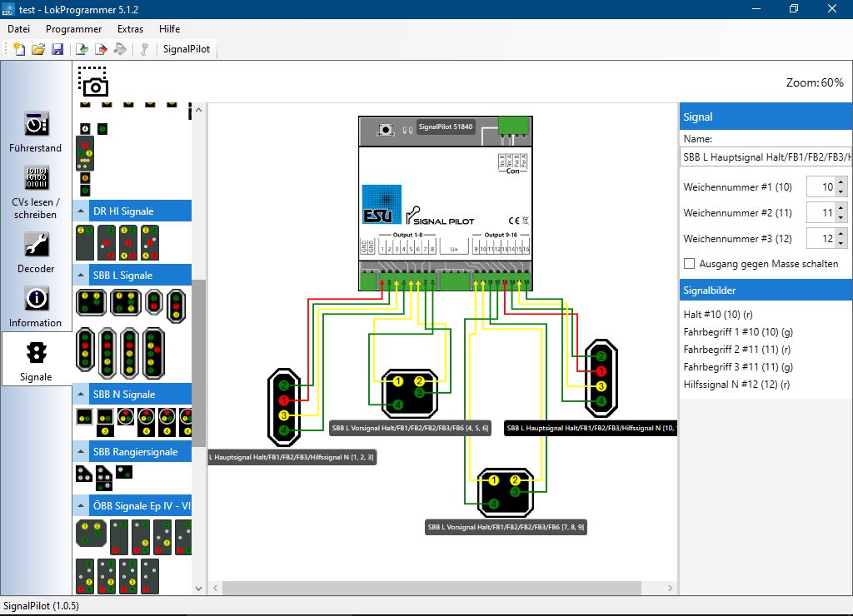Collapse the SBB N Signale group

pyautogui.click(x=81, y=395)
